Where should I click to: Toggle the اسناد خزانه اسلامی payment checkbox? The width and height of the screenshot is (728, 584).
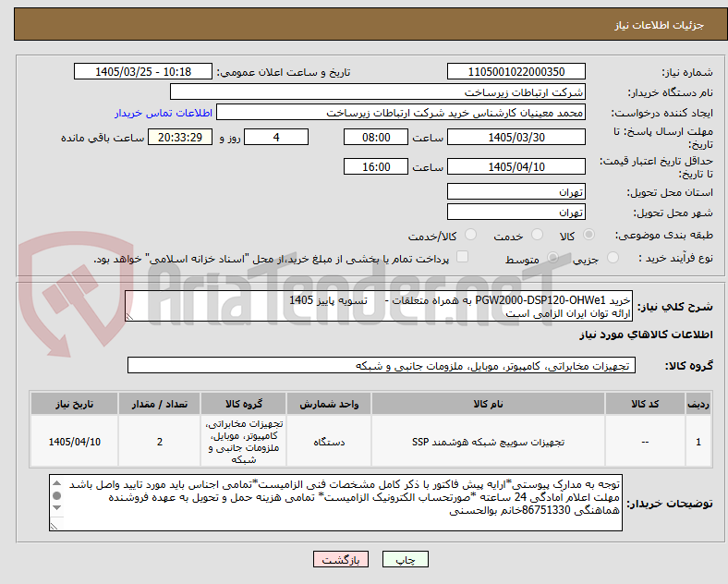(463, 257)
